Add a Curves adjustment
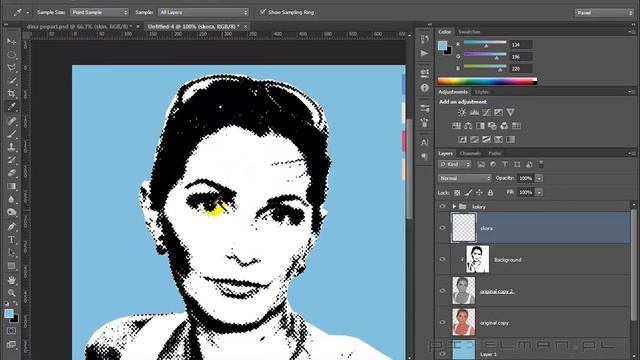Viewport: 640px width, 360px height. [x=487, y=112]
